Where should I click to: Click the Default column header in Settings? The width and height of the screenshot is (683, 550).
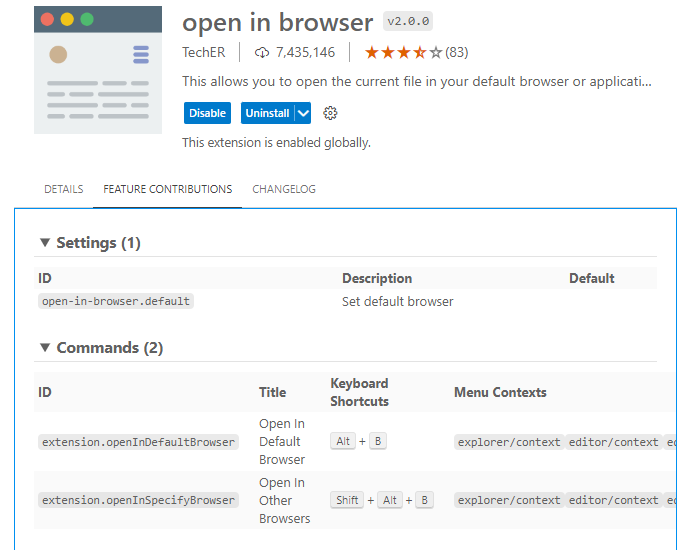point(592,278)
